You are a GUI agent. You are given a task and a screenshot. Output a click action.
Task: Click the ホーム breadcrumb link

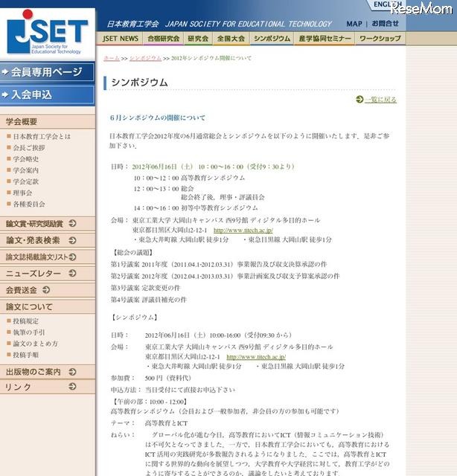coord(112,58)
